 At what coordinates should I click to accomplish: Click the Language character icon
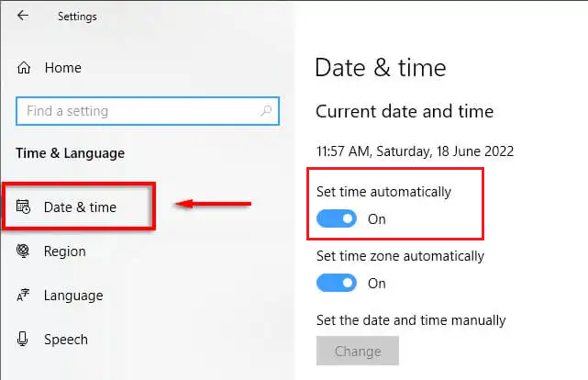[x=23, y=295]
